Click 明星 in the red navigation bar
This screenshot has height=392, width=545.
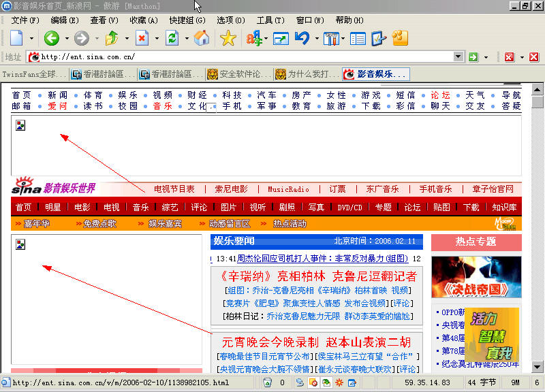(53, 208)
